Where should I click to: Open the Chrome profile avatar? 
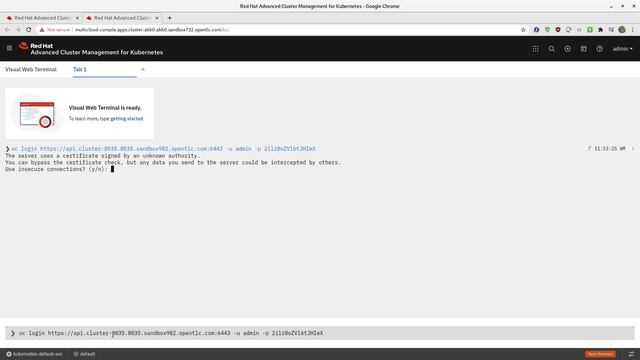point(622,30)
